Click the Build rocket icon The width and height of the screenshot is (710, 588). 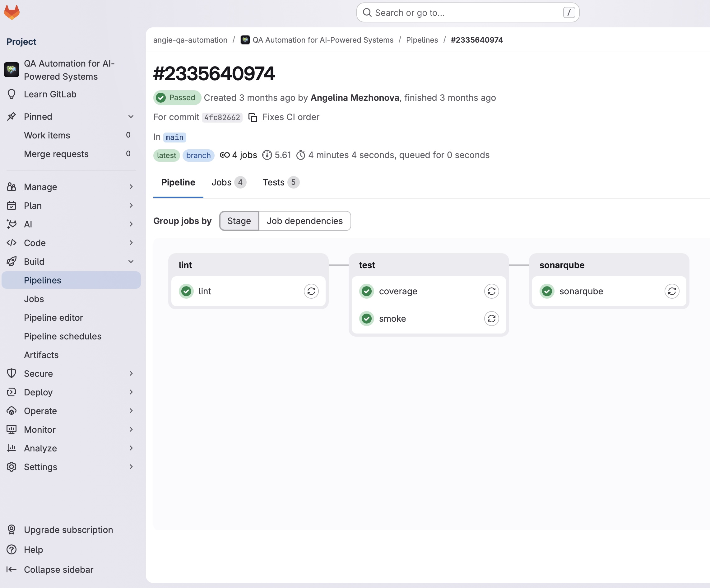click(x=12, y=261)
